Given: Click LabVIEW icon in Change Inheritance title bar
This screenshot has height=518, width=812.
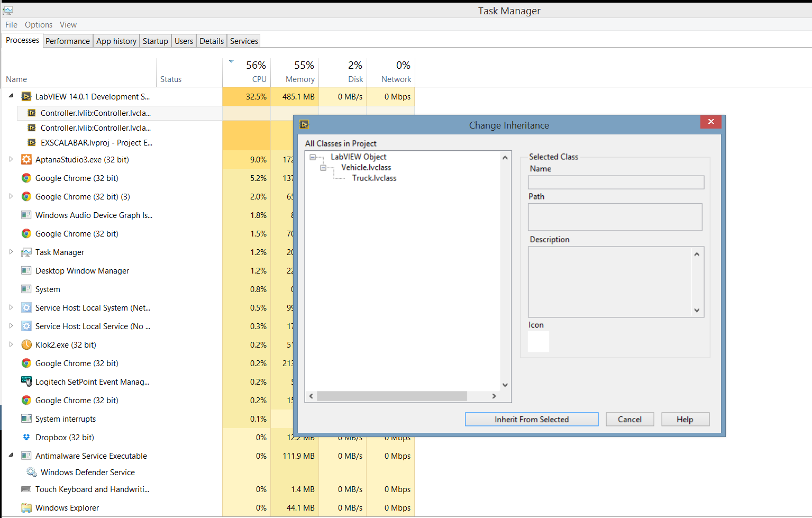Looking at the screenshot, I should (x=304, y=125).
